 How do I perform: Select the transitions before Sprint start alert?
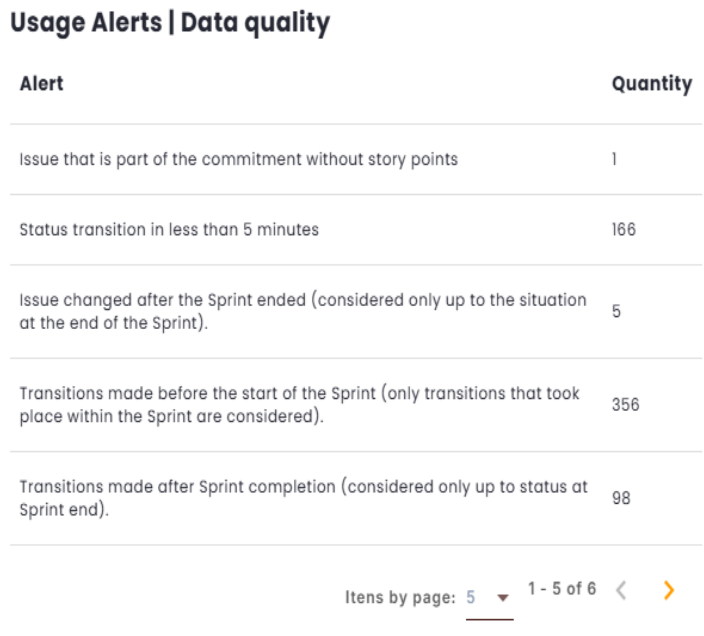[299, 405]
